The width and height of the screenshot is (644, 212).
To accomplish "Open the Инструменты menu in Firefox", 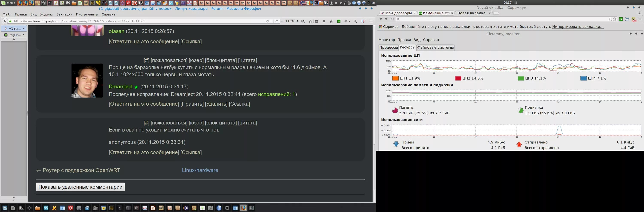I will 87,15.
